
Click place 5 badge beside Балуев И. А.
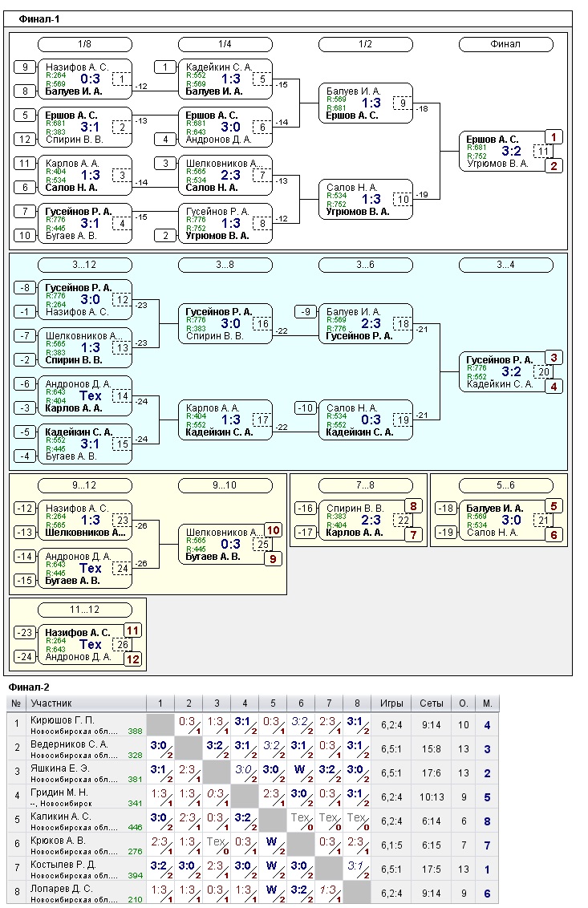(554, 506)
